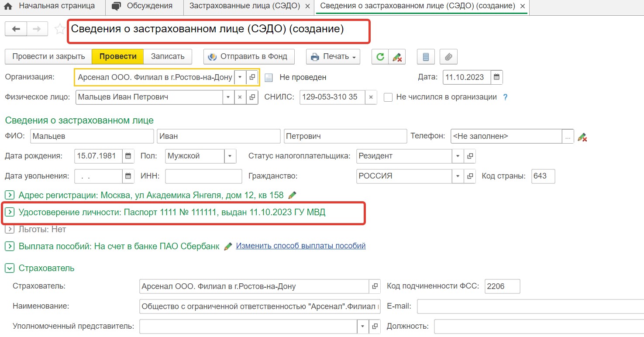The image size is (644, 337).
Task: Collapse the Страхователь section
Action: (10, 268)
